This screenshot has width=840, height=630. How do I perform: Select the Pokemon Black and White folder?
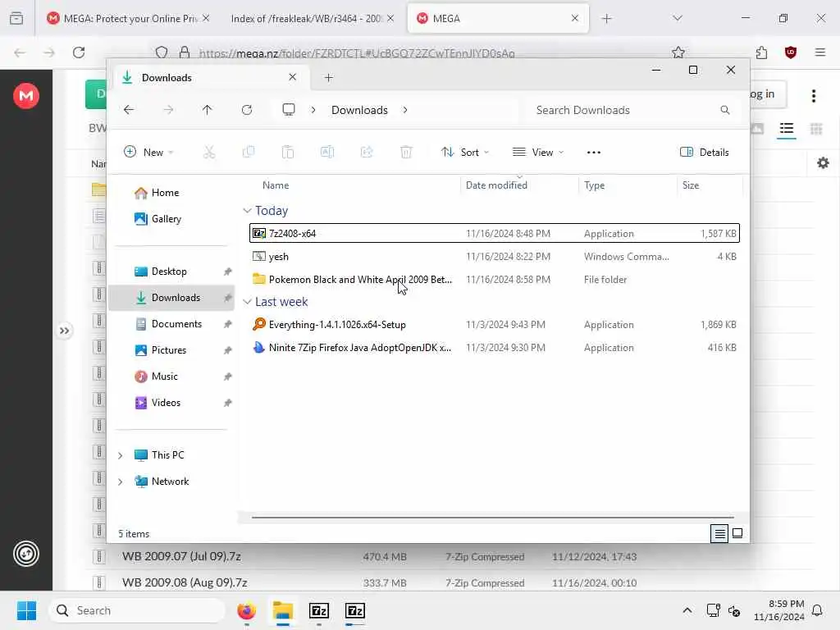click(x=494, y=280)
